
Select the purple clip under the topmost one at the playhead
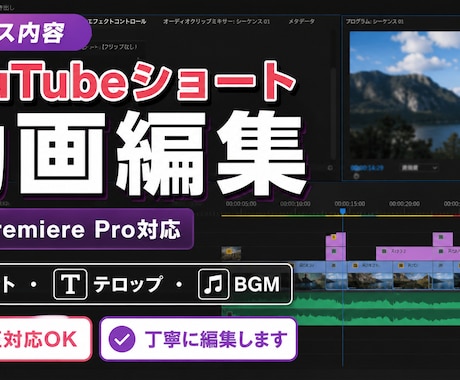click(x=336, y=254)
